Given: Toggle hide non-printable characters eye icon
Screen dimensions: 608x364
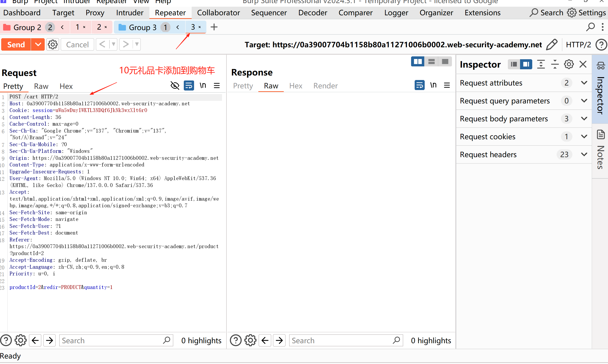Looking at the screenshot, I should (175, 86).
